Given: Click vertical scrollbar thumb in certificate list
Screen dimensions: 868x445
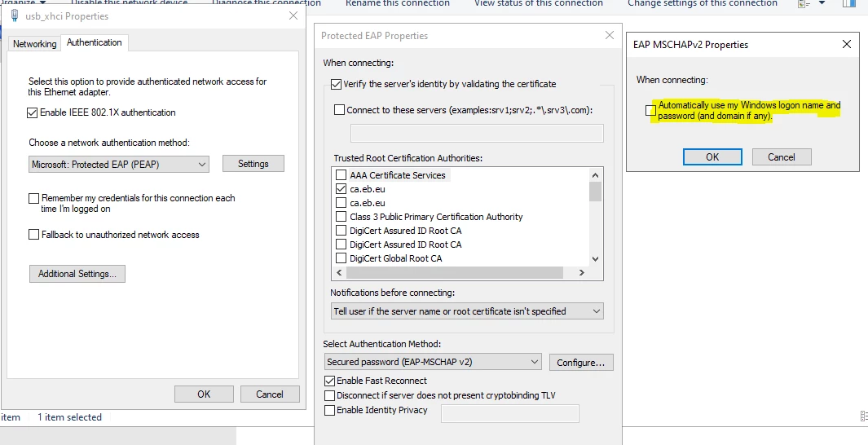Looking at the screenshot, I should point(596,192).
